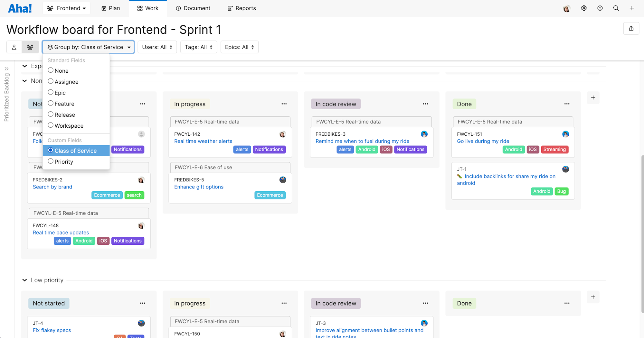Switch to team board view
This screenshot has height=338, width=644.
(30, 47)
